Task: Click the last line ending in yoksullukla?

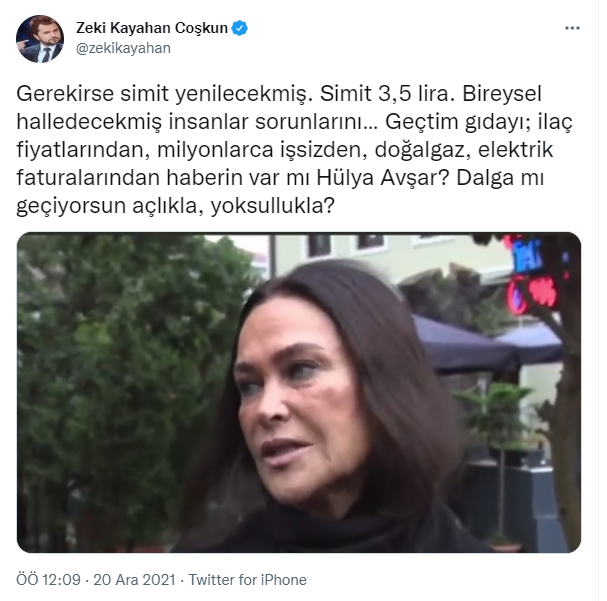Action: [175, 206]
